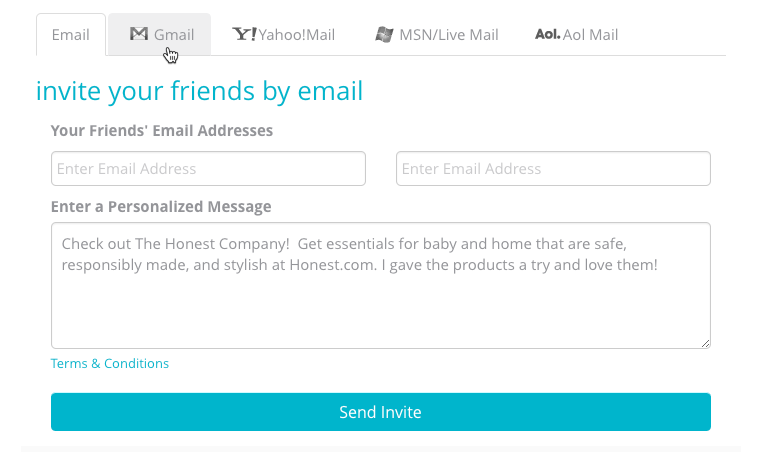Focus the first email address field

208,168
